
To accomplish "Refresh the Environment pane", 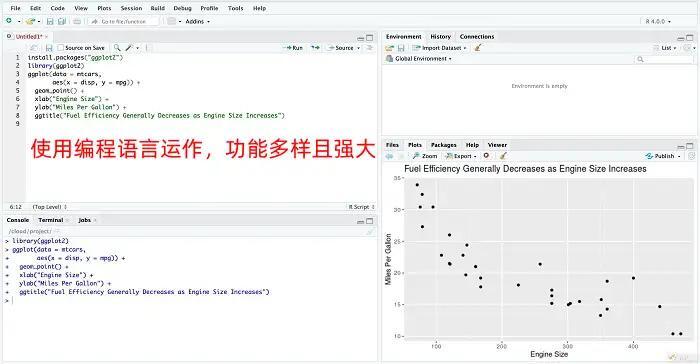I will coord(688,48).
